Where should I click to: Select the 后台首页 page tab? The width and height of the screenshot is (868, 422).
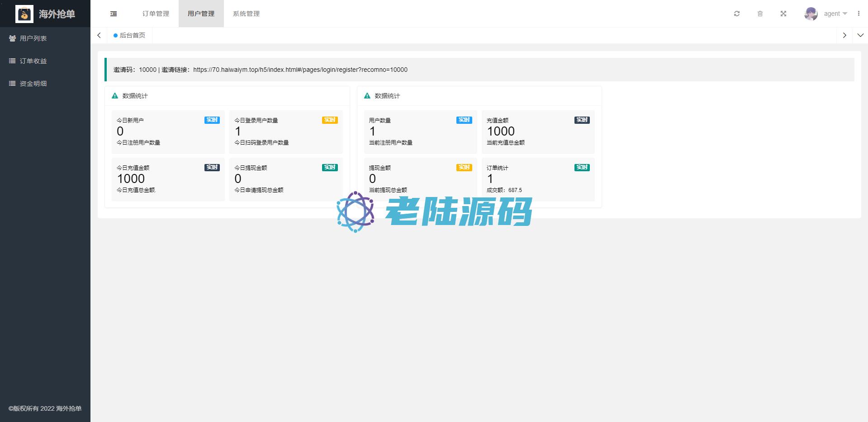click(132, 35)
